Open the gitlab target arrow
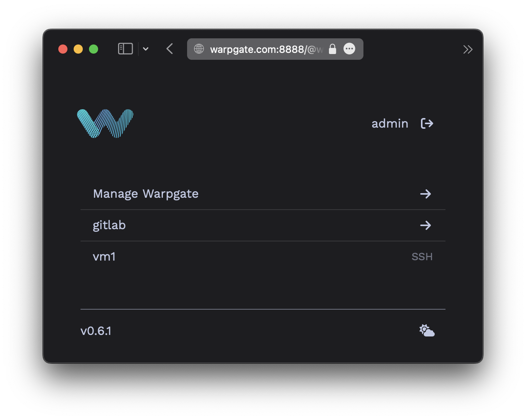 [426, 225]
